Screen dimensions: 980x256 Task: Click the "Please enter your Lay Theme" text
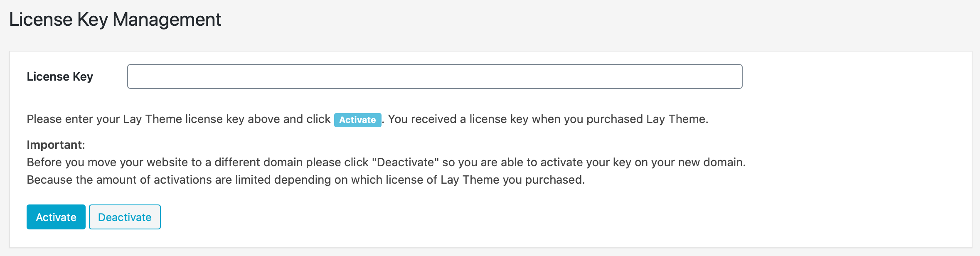104,119
